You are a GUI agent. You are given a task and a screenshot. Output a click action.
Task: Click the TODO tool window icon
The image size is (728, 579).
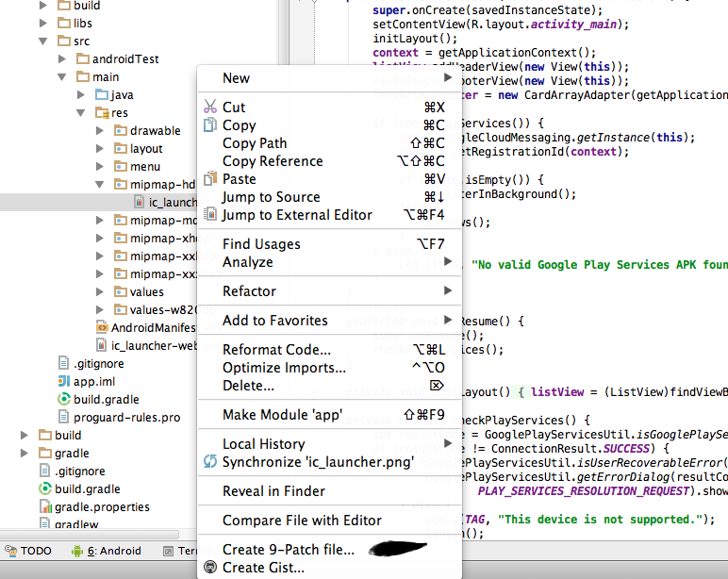pyautogui.click(x=10, y=551)
